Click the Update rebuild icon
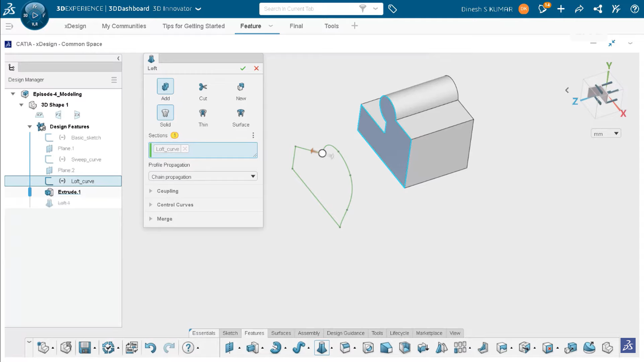This screenshot has width=644, height=362. pos(108,348)
